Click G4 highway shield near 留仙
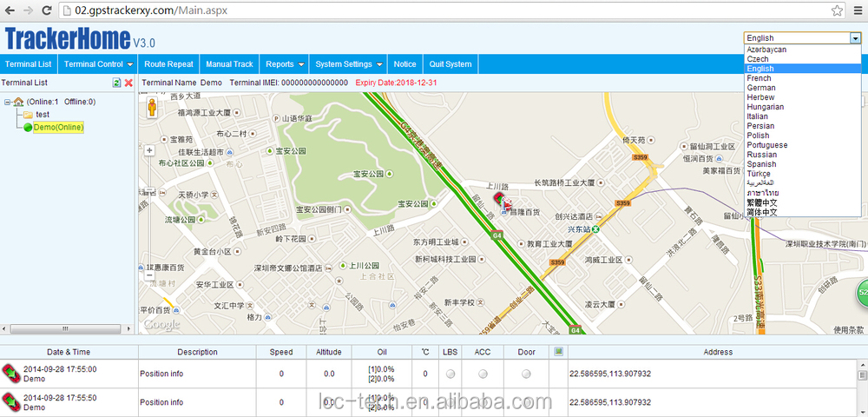This screenshot has height=417, width=868. click(496, 236)
